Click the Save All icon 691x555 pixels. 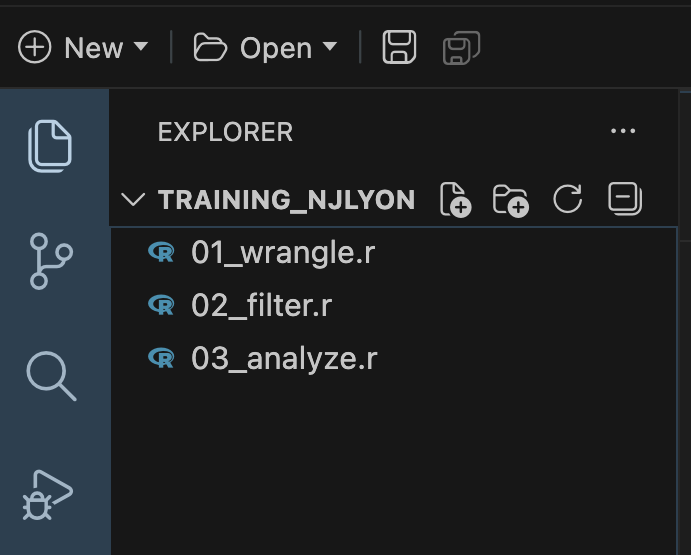tap(461, 47)
